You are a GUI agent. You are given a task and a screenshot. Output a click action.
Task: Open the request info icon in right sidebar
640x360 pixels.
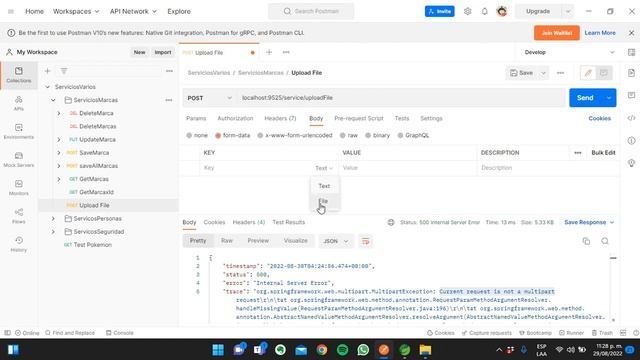(x=631, y=140)
